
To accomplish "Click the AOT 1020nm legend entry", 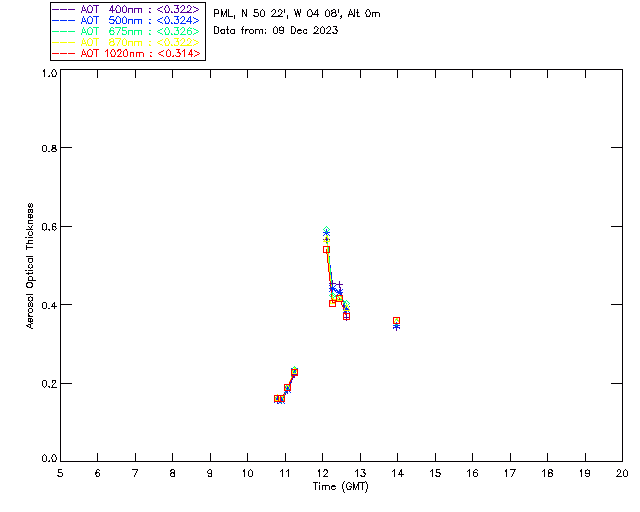I will pos(126,53).
